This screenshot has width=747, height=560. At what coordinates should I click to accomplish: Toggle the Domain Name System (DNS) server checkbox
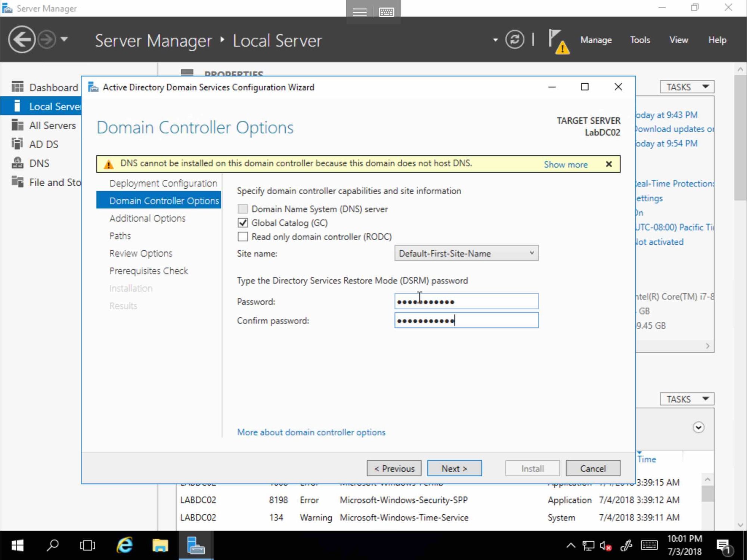(243, 209)
